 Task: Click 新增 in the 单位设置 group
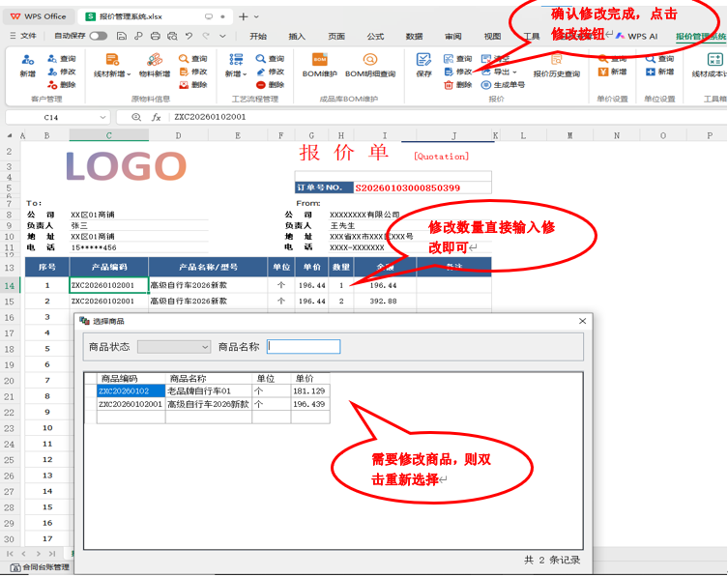click(x=659, y=72)
